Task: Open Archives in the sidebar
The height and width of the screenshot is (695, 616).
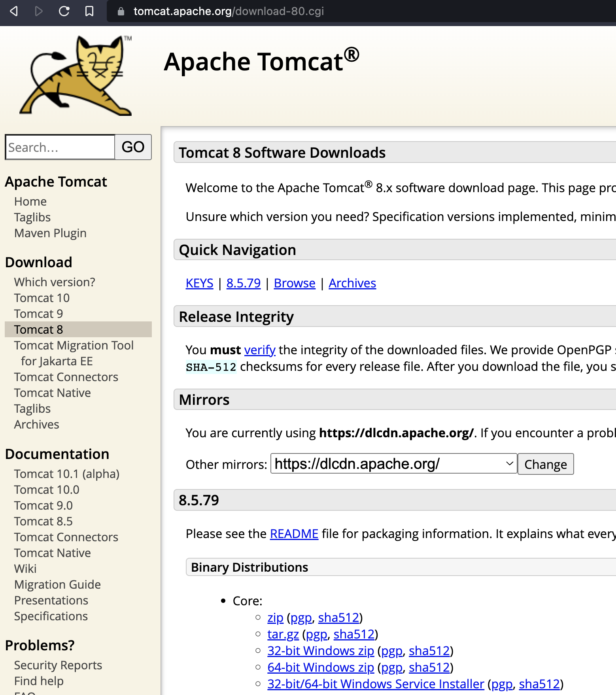Action: (36, 425)
